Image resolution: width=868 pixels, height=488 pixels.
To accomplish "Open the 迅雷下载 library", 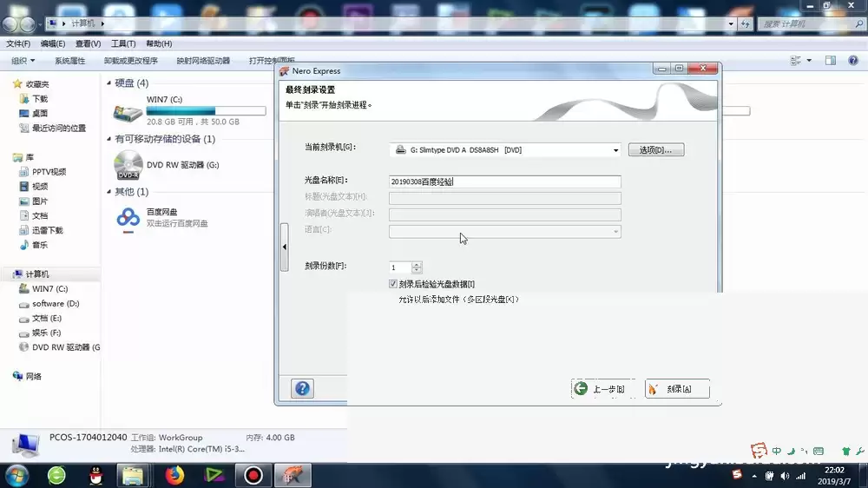I will tap(47, 230).
